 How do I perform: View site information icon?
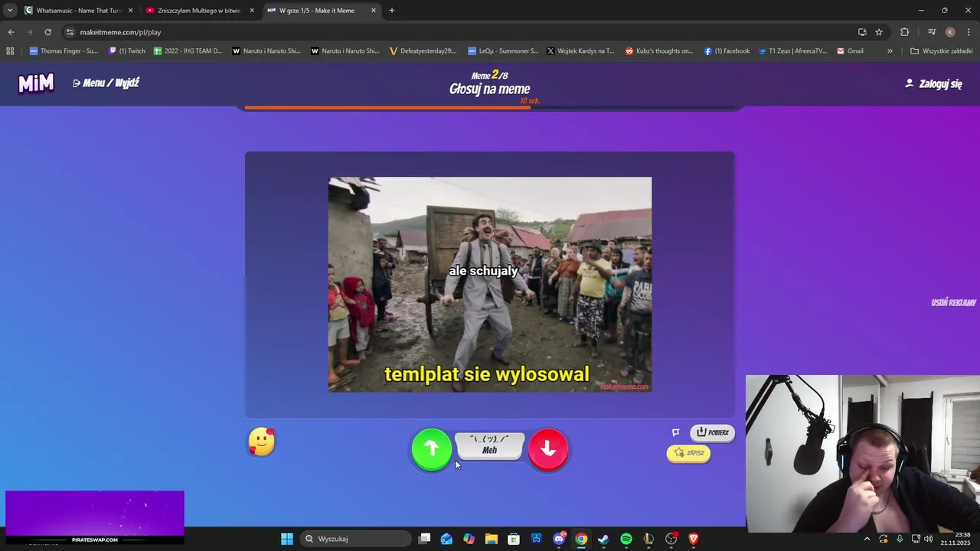70,32
